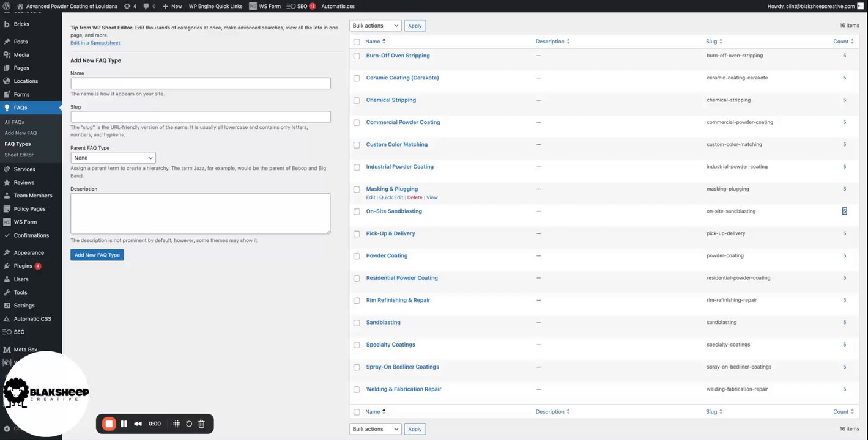Go to Sheet Editor submenu item

tap(19, 155)
